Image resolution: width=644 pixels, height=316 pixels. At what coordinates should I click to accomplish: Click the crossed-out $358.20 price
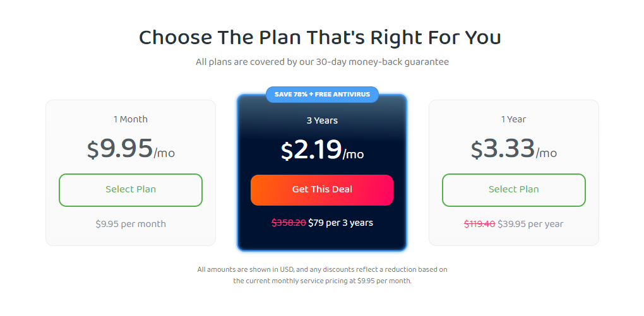[x=289, y=223]
